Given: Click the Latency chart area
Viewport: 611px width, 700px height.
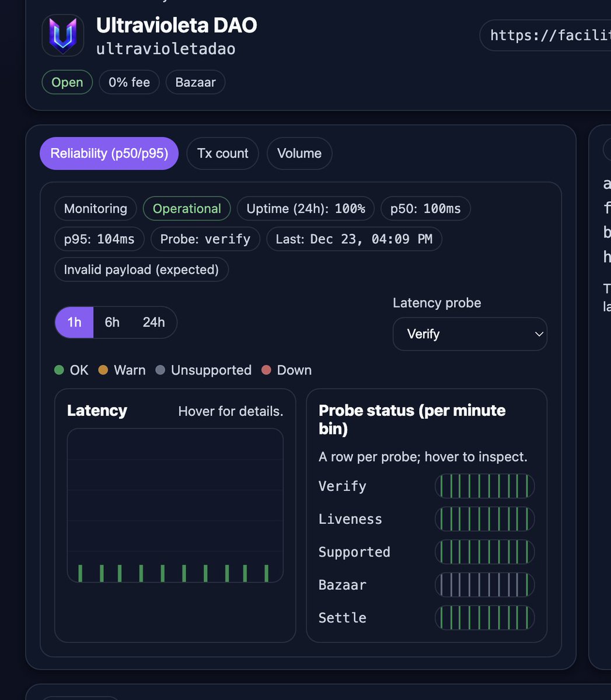Looking at the screenshot, I should (x=175, y=506).
